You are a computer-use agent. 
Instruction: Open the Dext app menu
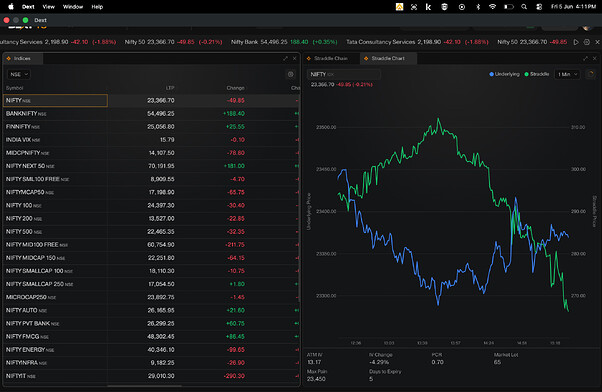click(28, 7)
